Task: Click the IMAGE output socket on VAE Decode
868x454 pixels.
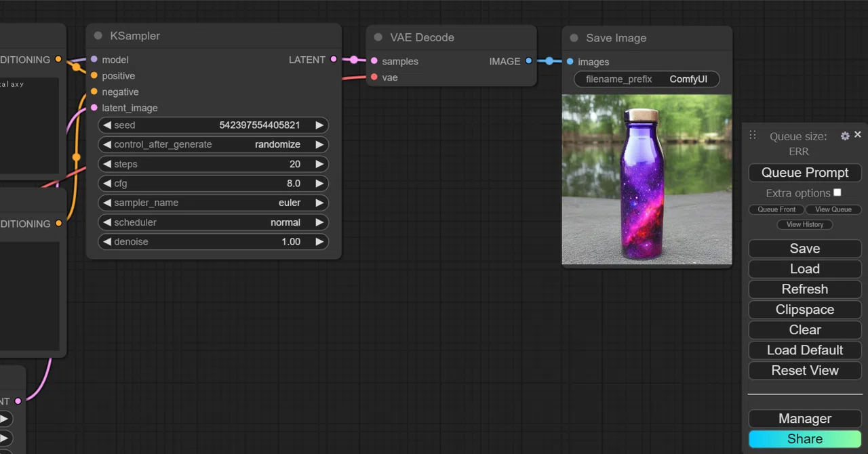Action: [x=529, y=61]
